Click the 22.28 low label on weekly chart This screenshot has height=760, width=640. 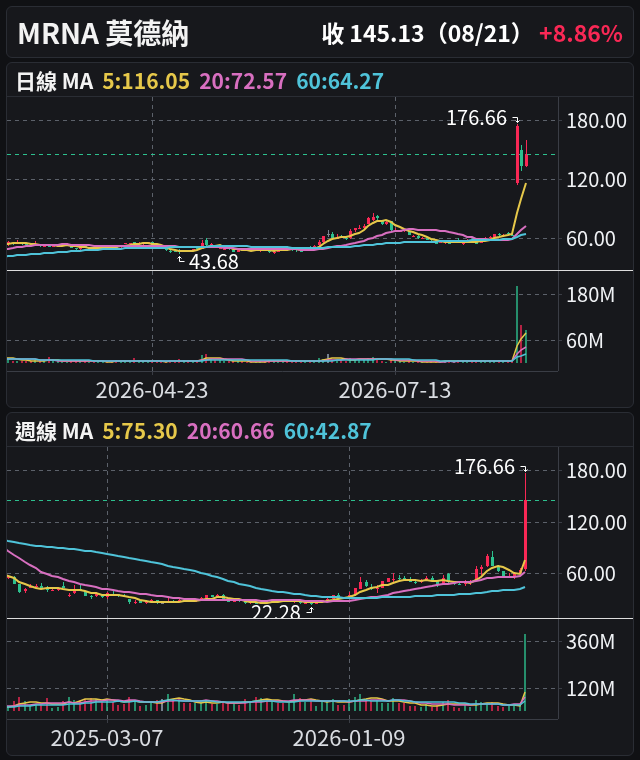276,611
